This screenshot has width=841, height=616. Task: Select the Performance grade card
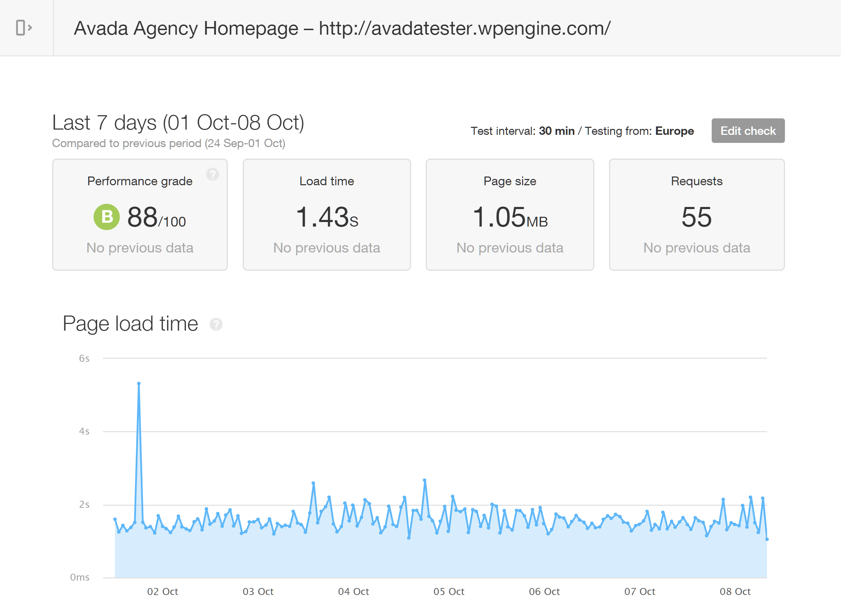[140, 215]
